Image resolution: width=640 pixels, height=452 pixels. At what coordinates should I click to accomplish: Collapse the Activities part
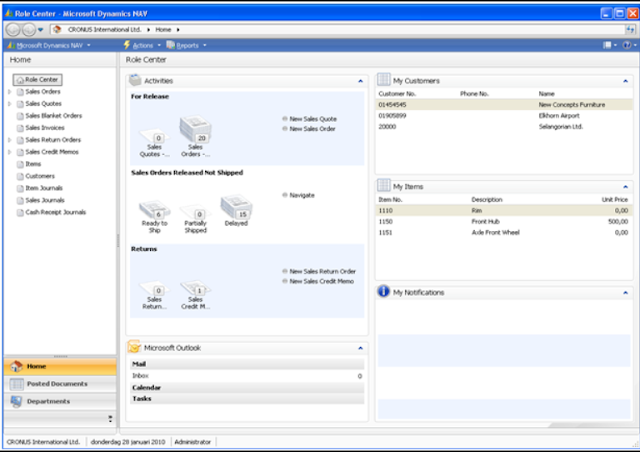tap(360, 81)
